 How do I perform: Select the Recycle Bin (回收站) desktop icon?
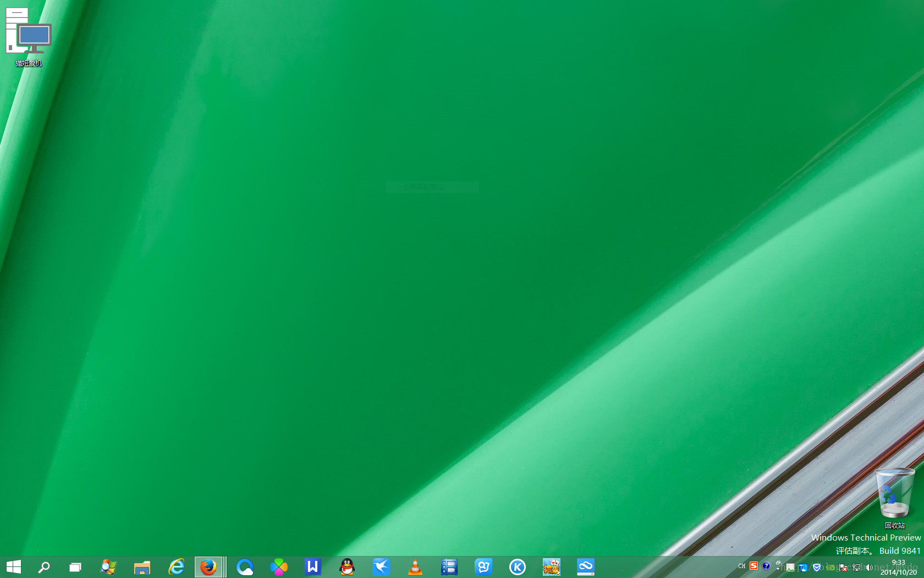coord(895,499)
